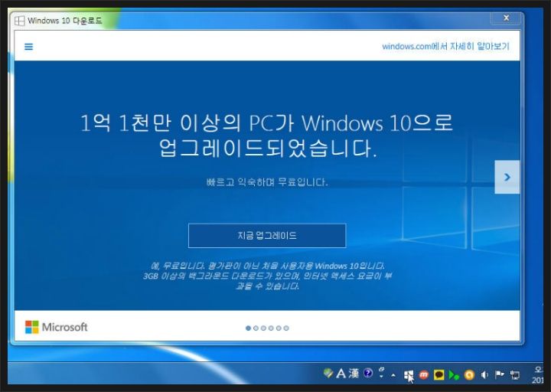This screenshot has height=392, width=551.
Task: Click the headline '1억 1천만 이상의 PC가' text
Action: [x=186, y=123]
